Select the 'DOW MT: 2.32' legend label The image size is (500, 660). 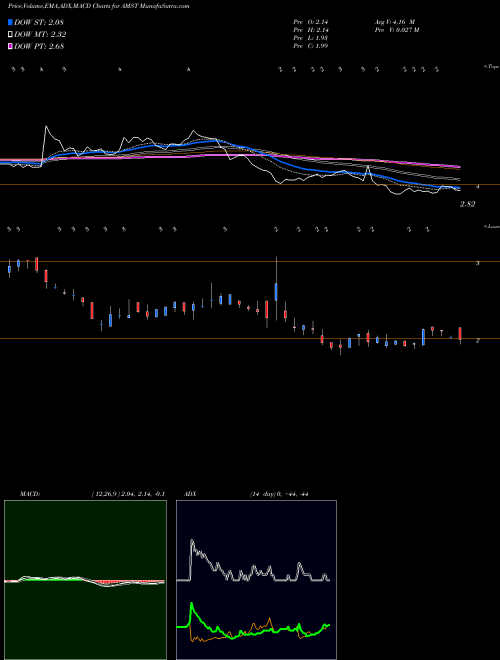coord(40,35)
